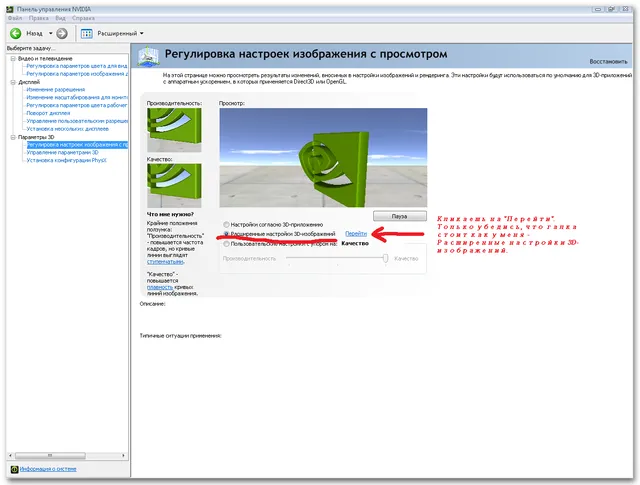Select Расширенные настройки 3D-изображений radio button
640x485 pixels.
click(x=227, y=234)
